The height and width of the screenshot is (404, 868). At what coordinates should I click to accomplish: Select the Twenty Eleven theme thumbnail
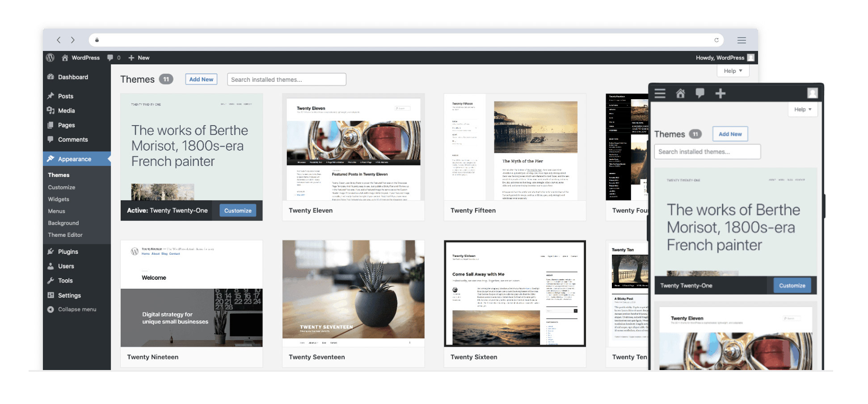(353, 147)
